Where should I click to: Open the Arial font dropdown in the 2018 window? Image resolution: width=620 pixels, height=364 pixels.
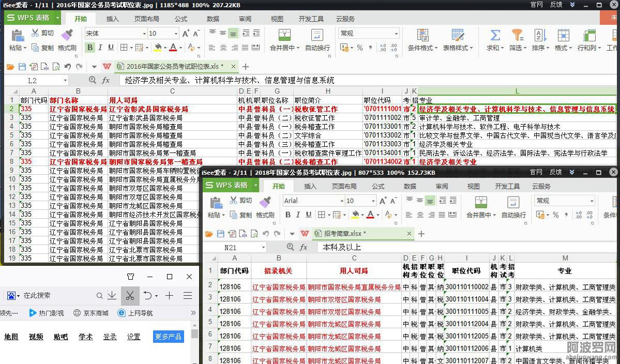(342, 201)
